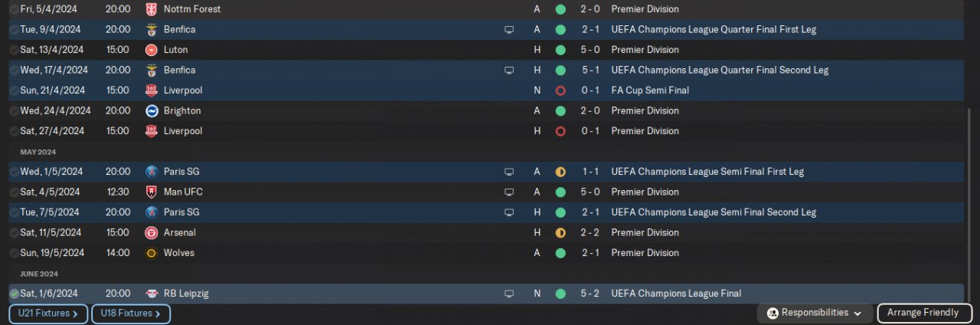This screenshot has height=325, width=980.
Task: Click the Man UFC club badge
Action: pos(152,192)
